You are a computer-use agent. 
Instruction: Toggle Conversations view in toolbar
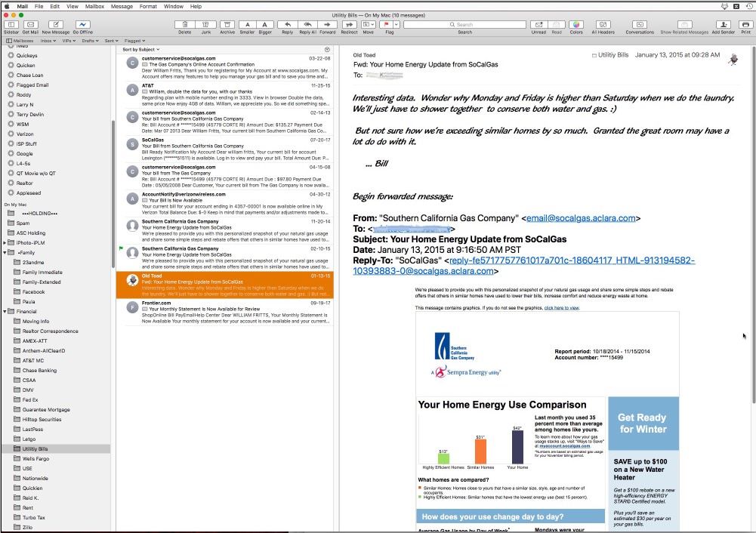coord(640,25)
